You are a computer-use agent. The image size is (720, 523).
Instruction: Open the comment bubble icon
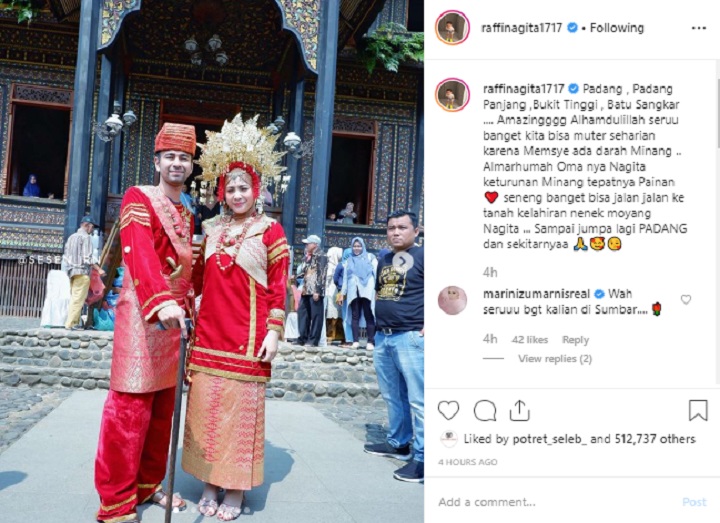tap(484, 410)
